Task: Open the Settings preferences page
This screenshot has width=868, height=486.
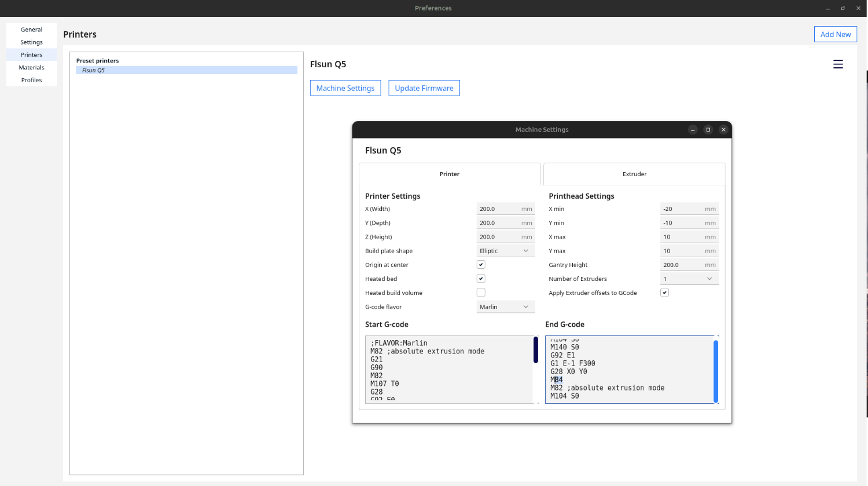Action: click(31, 42)
